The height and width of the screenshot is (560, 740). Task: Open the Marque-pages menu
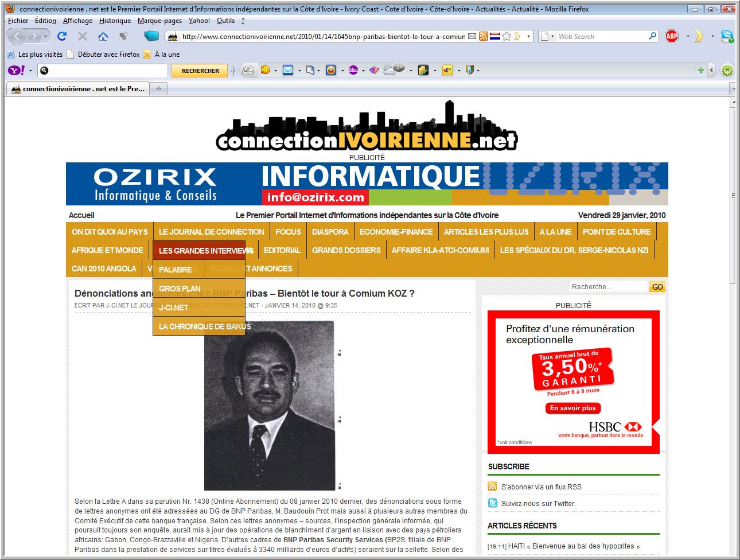point(159,21)
